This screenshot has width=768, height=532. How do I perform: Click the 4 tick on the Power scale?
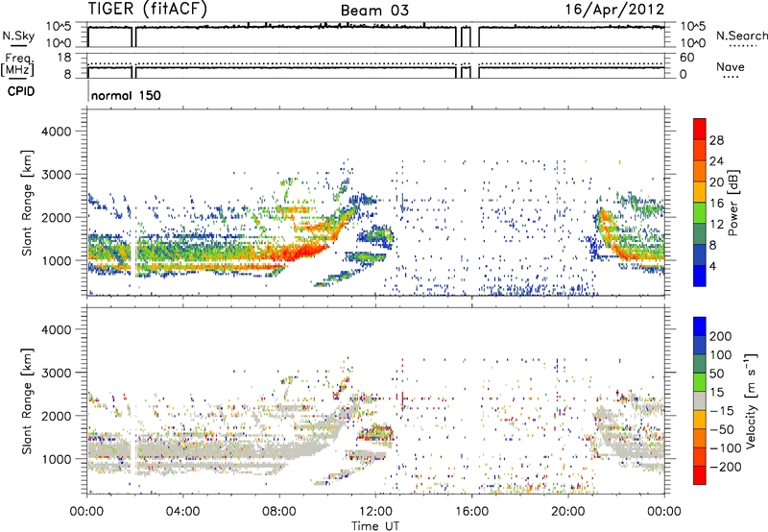pos(712,267)
